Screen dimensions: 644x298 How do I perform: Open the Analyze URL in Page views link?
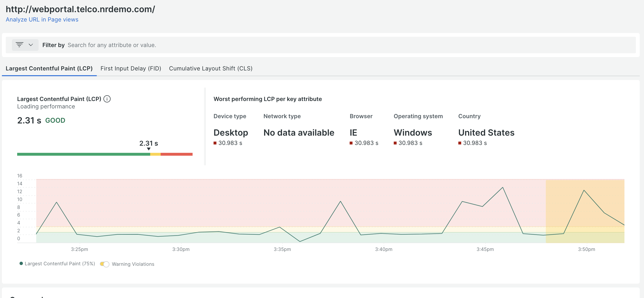(42, 20)
